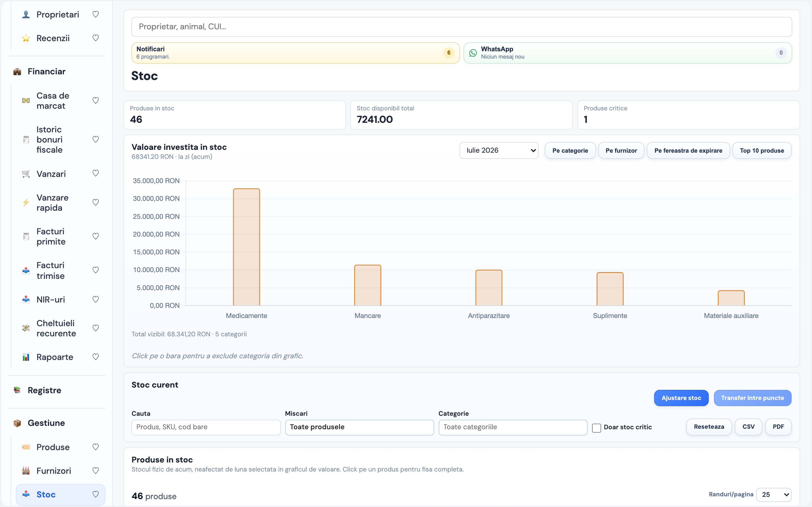Expand the Randuri/pagina dropdown

click(773, 495)
